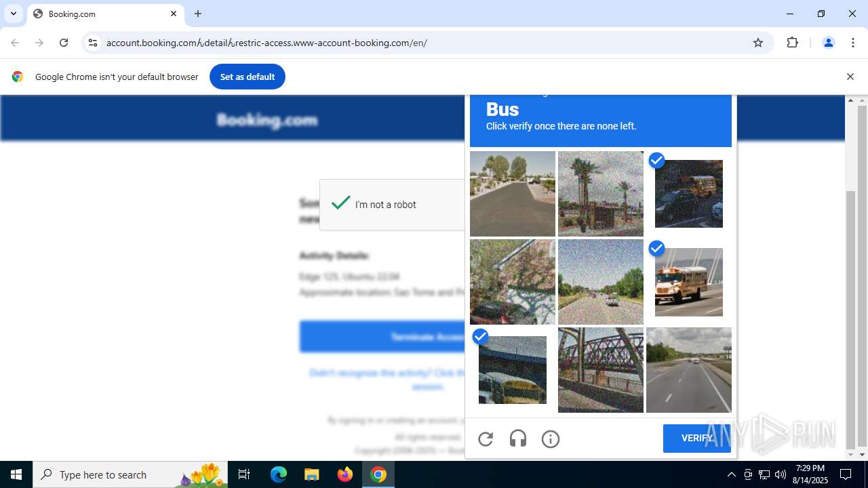Open the Chrome profile icon
Image resolution: width=868 pixels, height=488 pixels.
(828, 43)
